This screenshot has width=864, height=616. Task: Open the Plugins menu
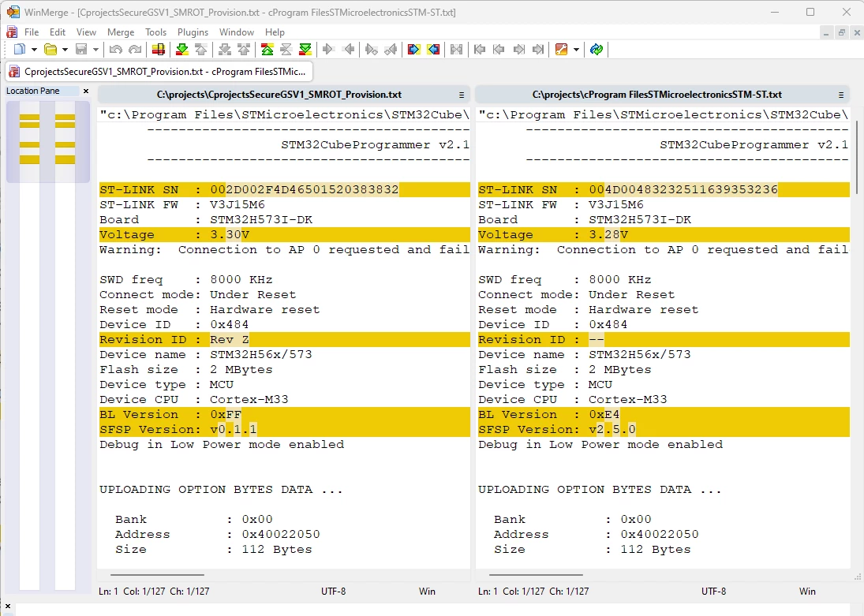click(x=193, y=32)
